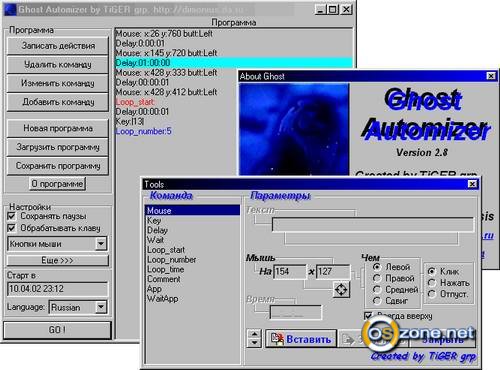Screen dimensions: 500x370
Task: Click the Вставить button in Tools
Action: (x=301, y=339)
